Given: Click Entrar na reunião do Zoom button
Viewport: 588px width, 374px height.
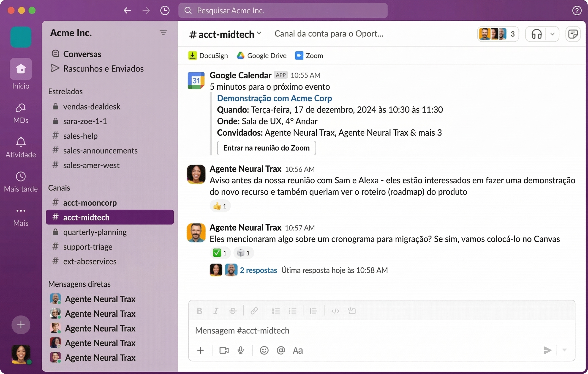Looking at the screenshot, I should click(x=266, y=148).
